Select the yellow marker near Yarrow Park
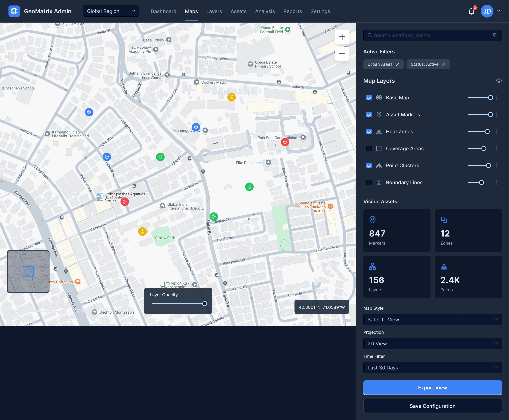 (x=142, y=232)
